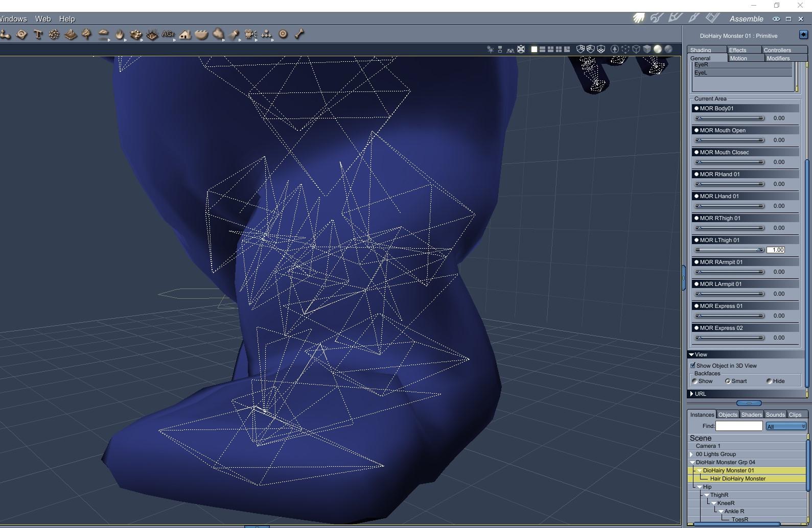Switch to the Effects tab
The width and height of the screenshot is (812, 528).
tap(744, 50)
